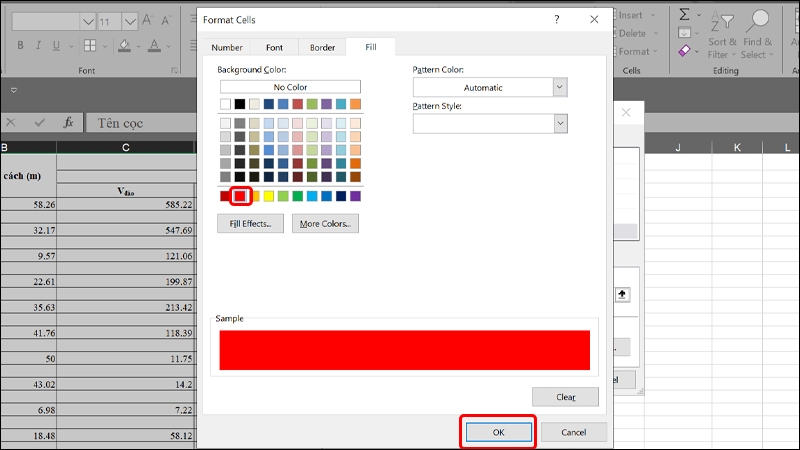Select the Fill tab
Screen dimensions: 800x450
coord(371,46)
